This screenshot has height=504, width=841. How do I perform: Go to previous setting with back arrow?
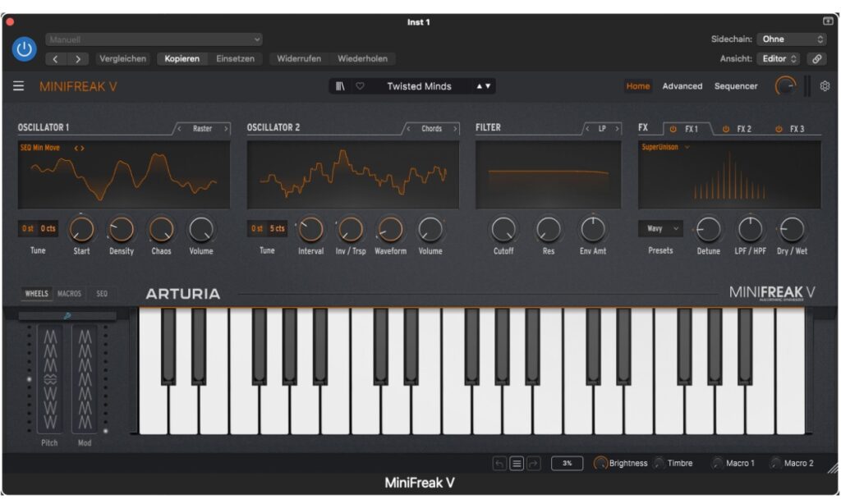pos(55,59)
